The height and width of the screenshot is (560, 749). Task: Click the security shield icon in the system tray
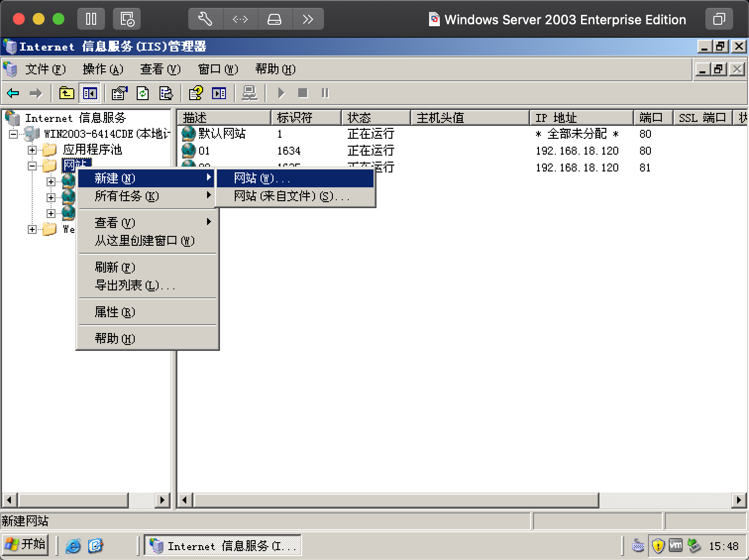tap(657, 546)
